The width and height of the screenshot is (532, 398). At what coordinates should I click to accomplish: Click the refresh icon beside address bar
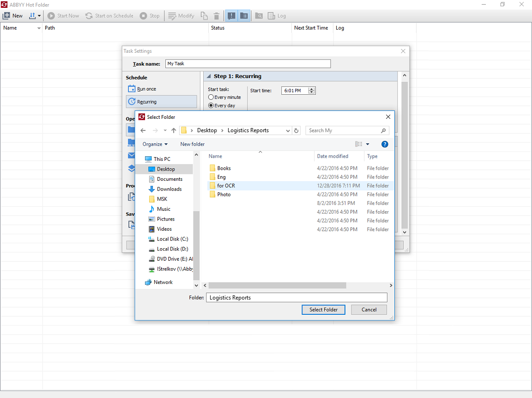(x=296, y=130)
